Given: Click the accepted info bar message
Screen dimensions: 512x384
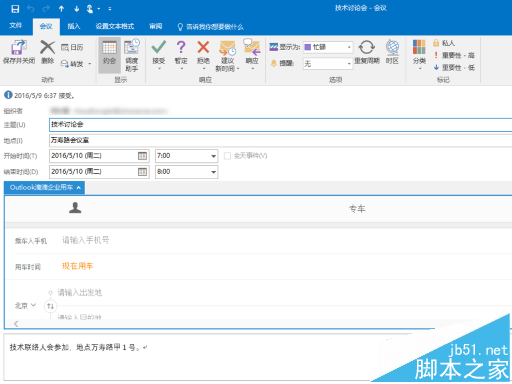Looking at the screenshot, I should (40, 96).
